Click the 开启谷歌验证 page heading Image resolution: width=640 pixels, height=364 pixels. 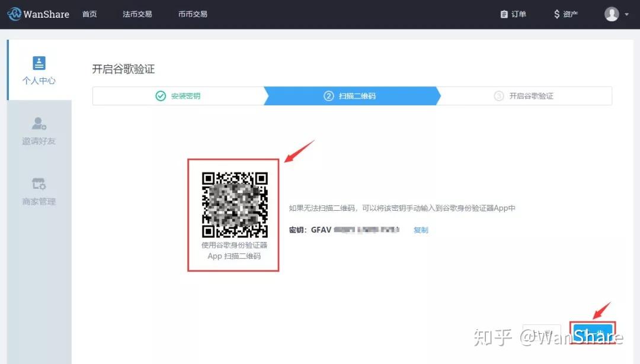pyautogui.click(x=123, y=69)
